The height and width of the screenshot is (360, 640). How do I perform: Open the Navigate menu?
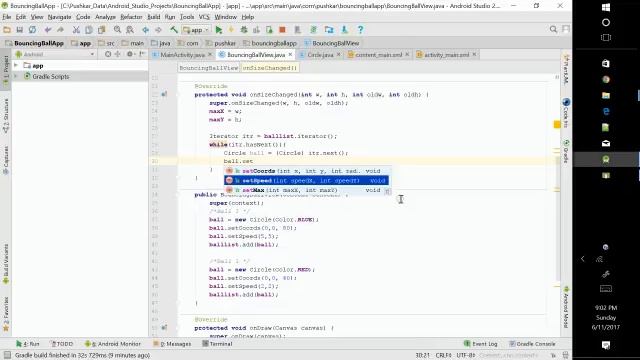pos(60,17)
